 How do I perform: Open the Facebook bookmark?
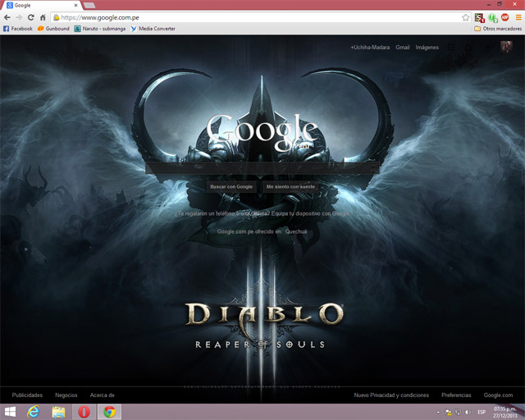coord(18,29)
